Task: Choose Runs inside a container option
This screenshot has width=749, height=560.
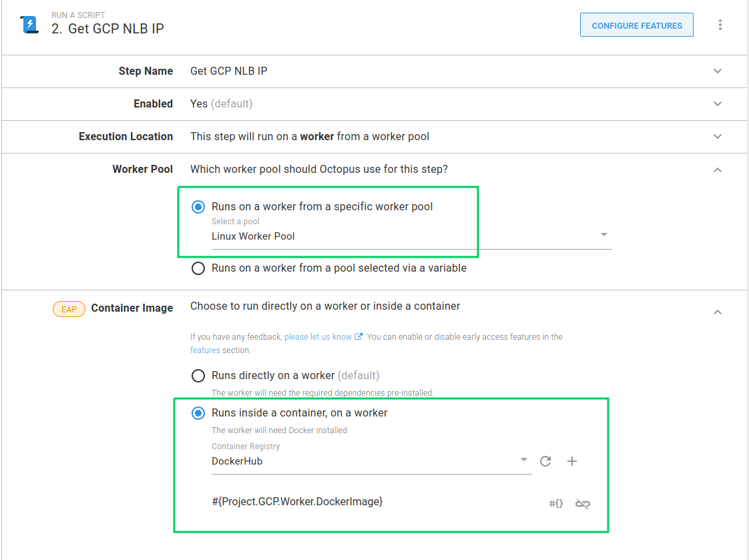Action: [198, 413]
